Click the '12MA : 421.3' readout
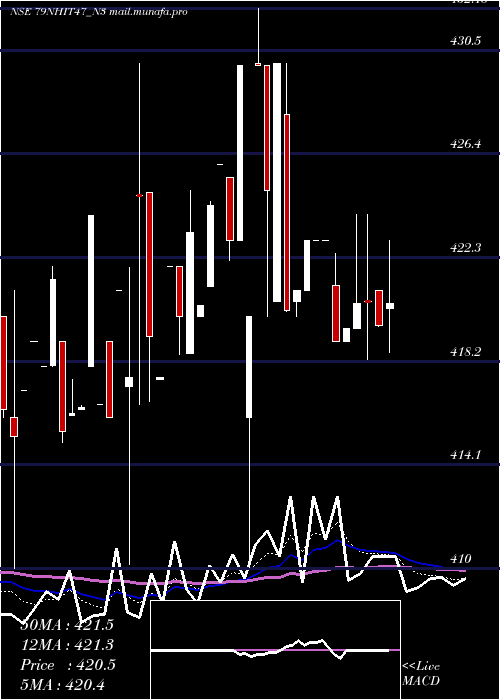Viewport: 500px width, 700px height. 67,645
